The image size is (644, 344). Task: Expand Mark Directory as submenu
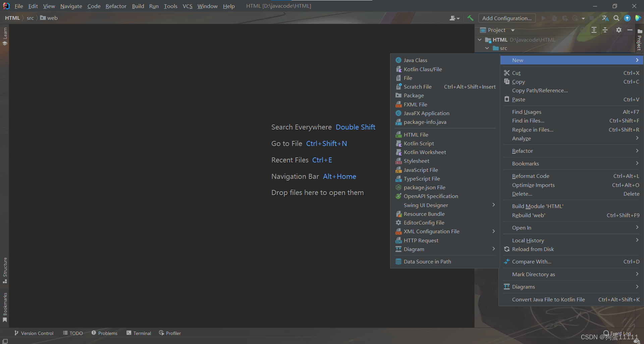click(572, 274)
